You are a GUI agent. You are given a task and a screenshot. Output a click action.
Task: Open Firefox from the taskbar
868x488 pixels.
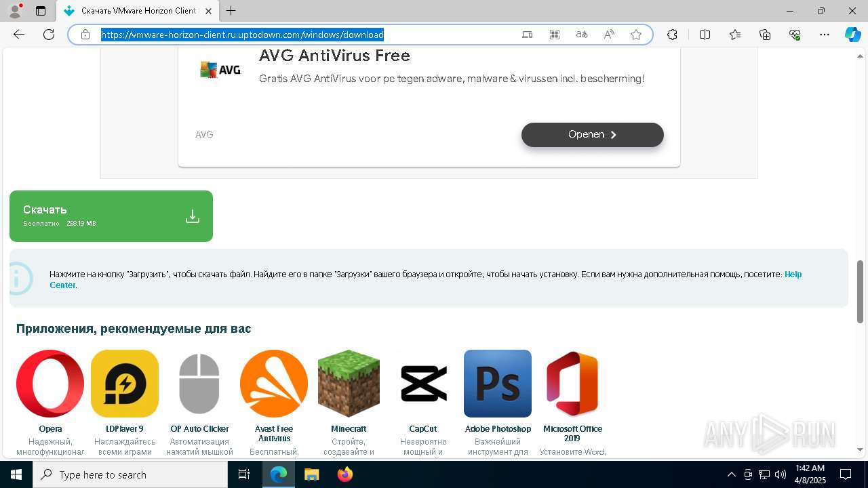tap(345, 474)
